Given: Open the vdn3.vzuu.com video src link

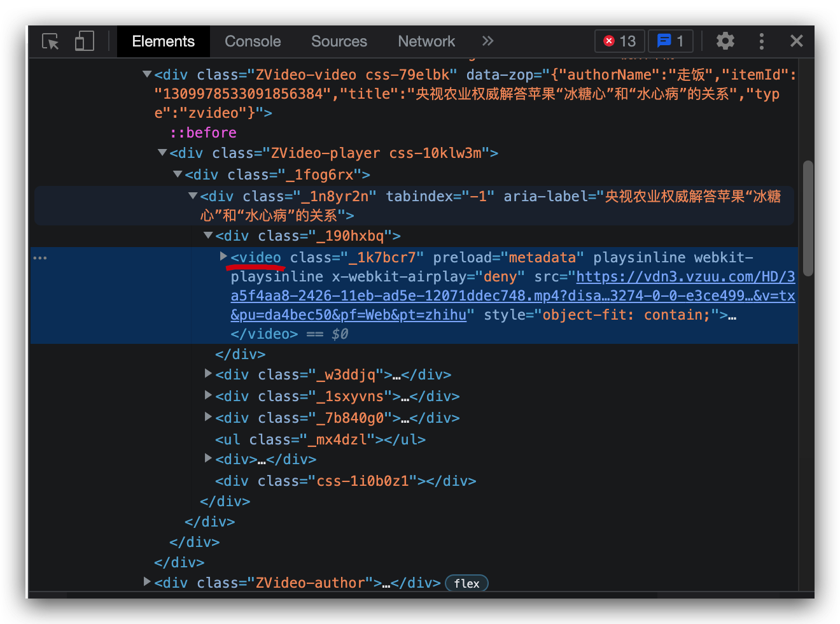Looking at the screenshot, I should [x=513, y=295].
